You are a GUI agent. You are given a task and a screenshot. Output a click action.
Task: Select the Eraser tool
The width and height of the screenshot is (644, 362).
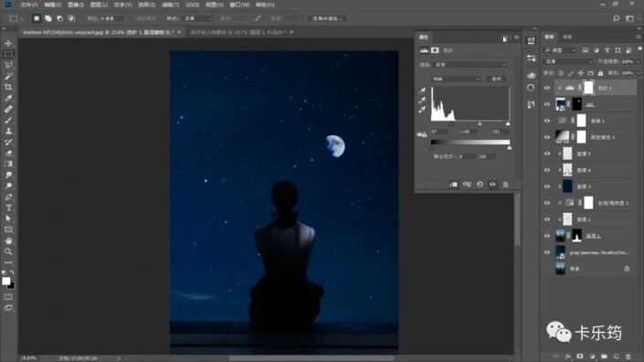pyautogui.click(x=8, y=153)
